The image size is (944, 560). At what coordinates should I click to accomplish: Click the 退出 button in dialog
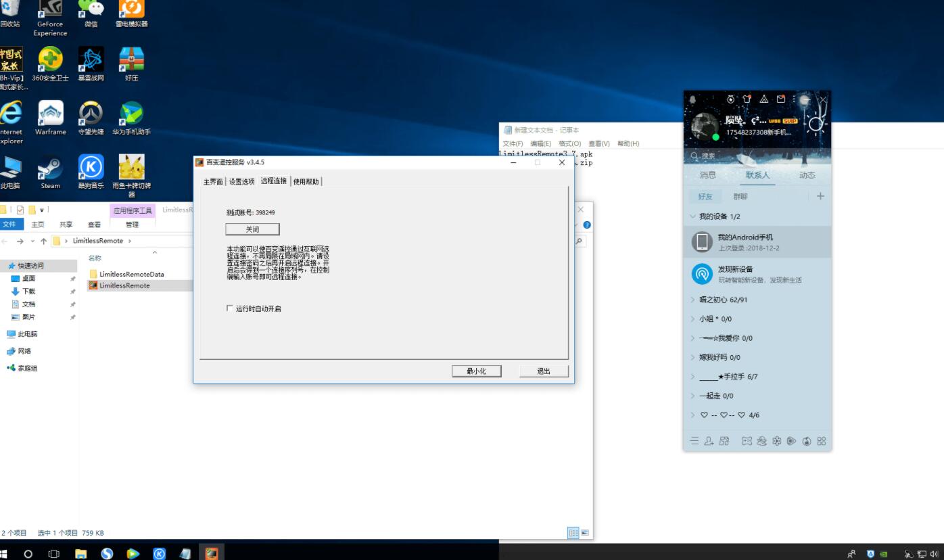[544, 371]
